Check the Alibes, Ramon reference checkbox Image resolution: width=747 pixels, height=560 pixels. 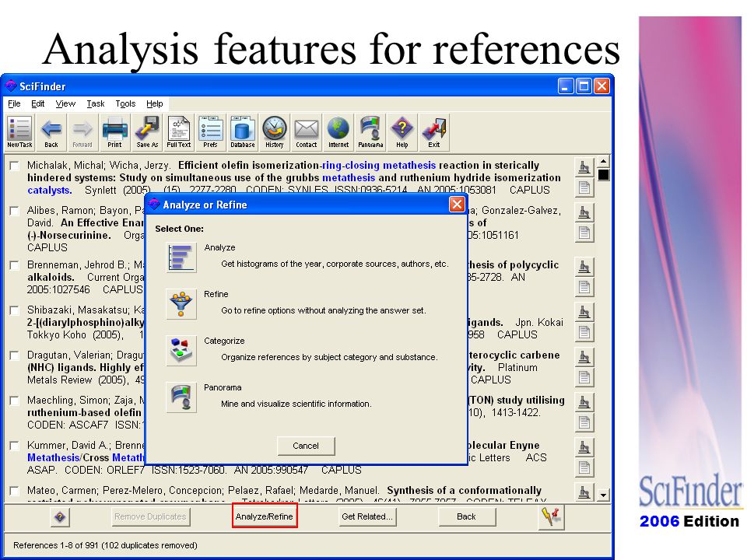[x=14, y=211]
